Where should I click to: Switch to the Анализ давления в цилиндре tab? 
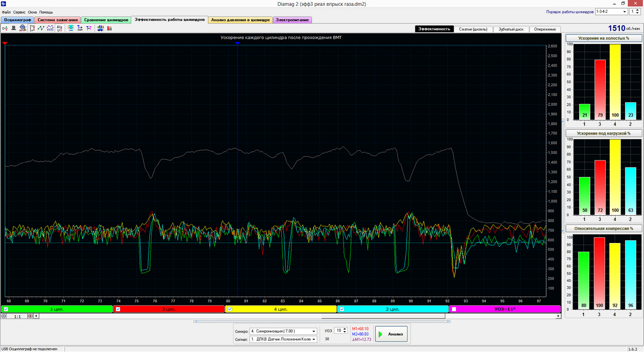(240, 20)
